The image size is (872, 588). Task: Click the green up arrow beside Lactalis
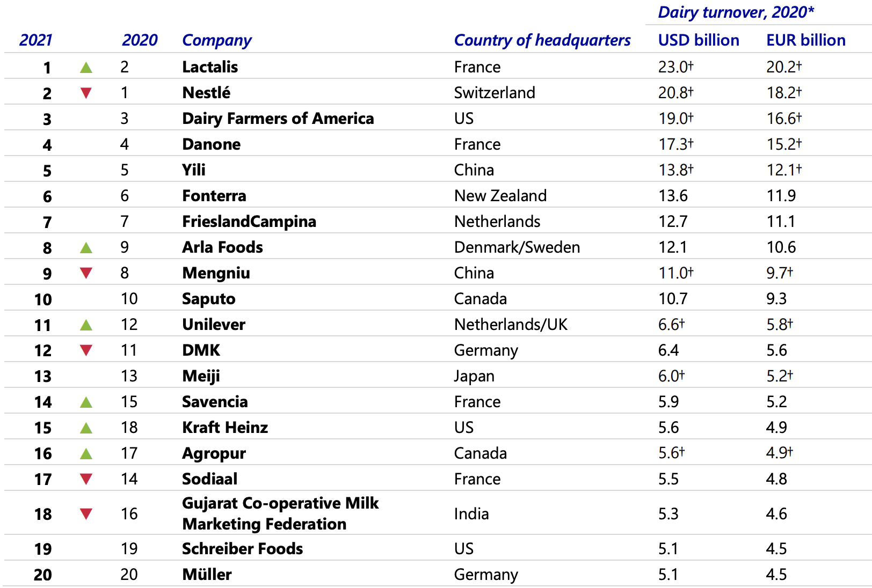tap(86, 68)
